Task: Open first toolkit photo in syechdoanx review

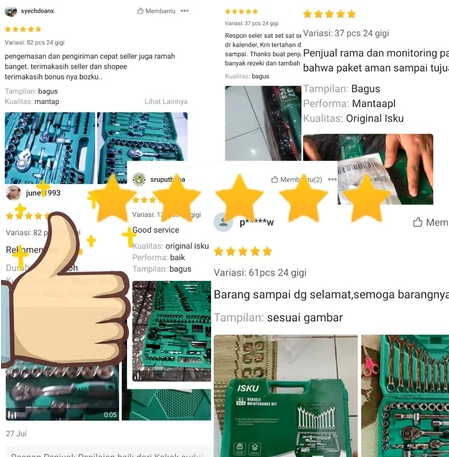Action: [50, 148]
